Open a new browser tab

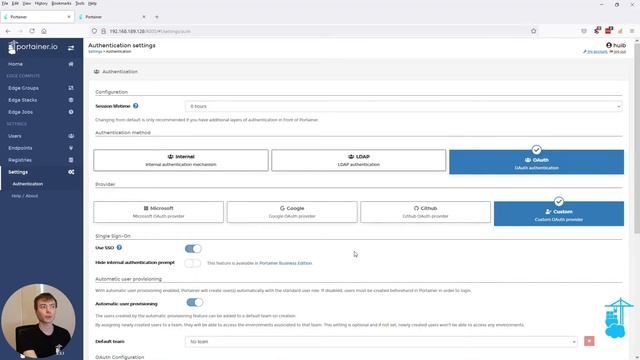[x=157, y=17]
